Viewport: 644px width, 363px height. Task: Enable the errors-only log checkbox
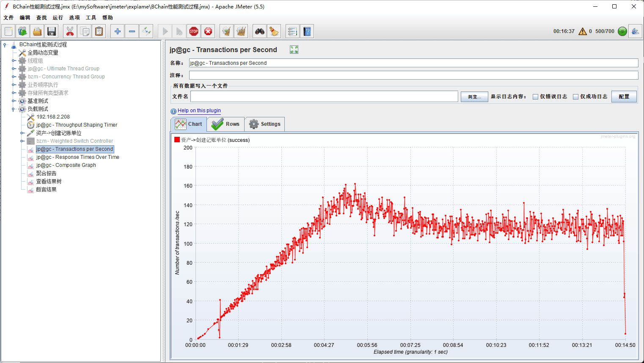point(535,97)
